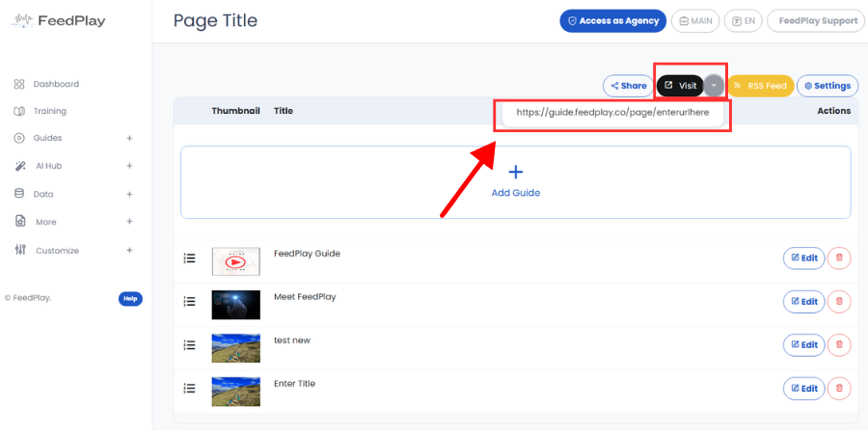Edit the test new guide
The image size is (868, 434).
[803, 345]
